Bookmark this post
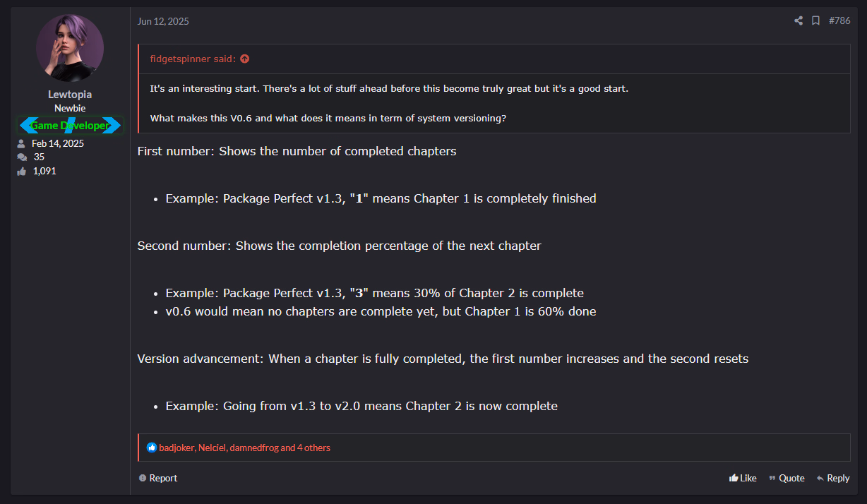This screenshot has width=867, height=504. (815, 21)
